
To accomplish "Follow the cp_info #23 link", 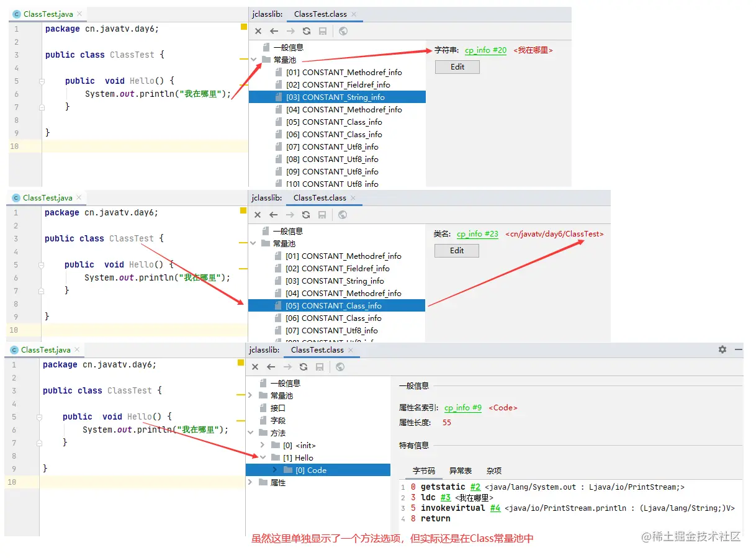I will [477, 234].
